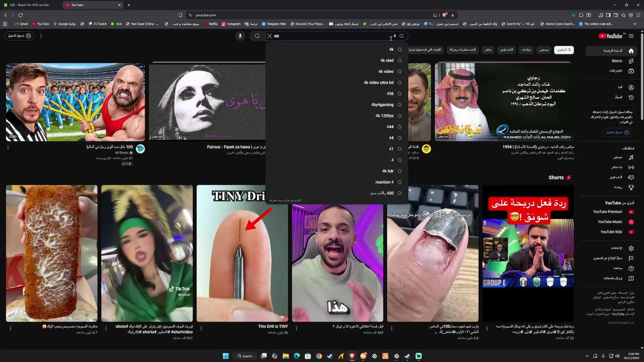Open the MrBeast video thumbnail
Viewport: 644px width, 362px height.
(x=75, y=102)
